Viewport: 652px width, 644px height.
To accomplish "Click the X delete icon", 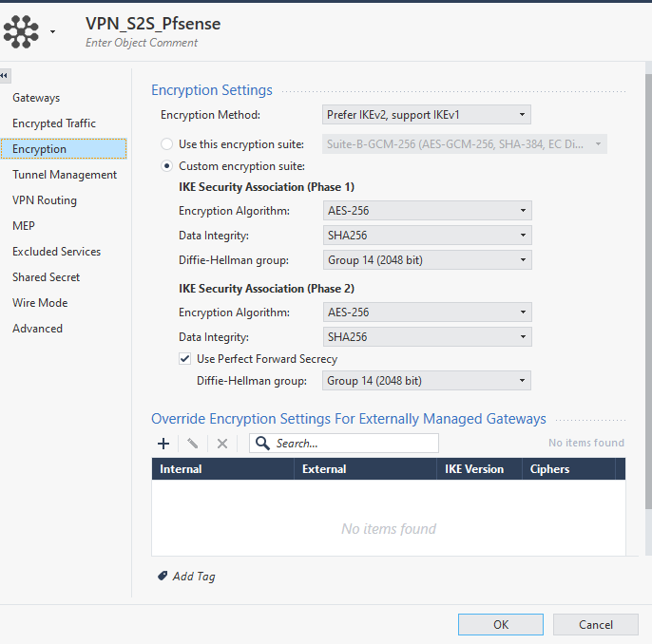I will click(222, 444).
